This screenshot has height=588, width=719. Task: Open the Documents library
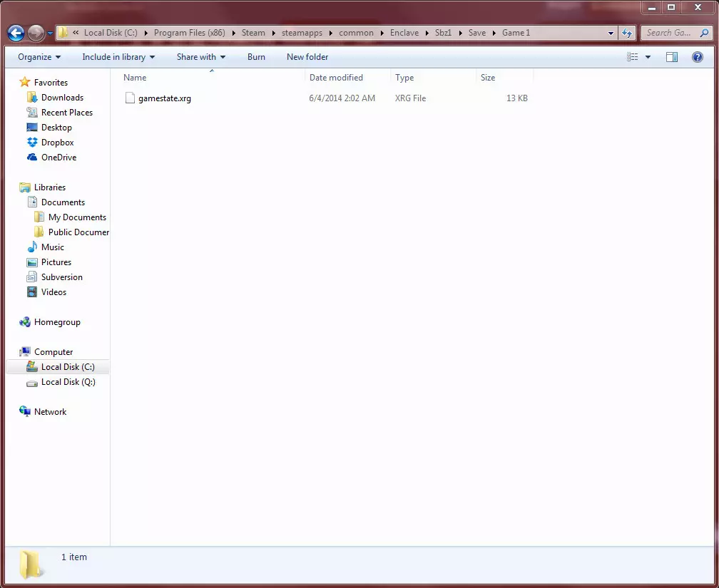pos(63,202)
